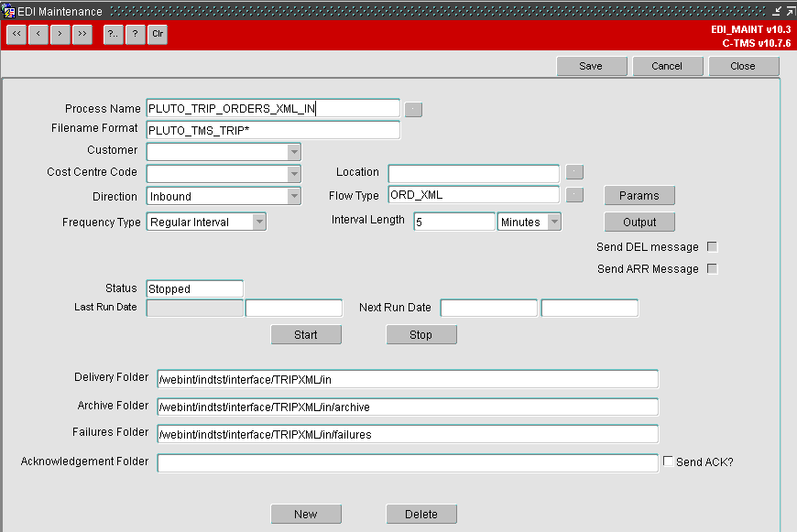Open lookup button next to Process Name

click(413, 109)
